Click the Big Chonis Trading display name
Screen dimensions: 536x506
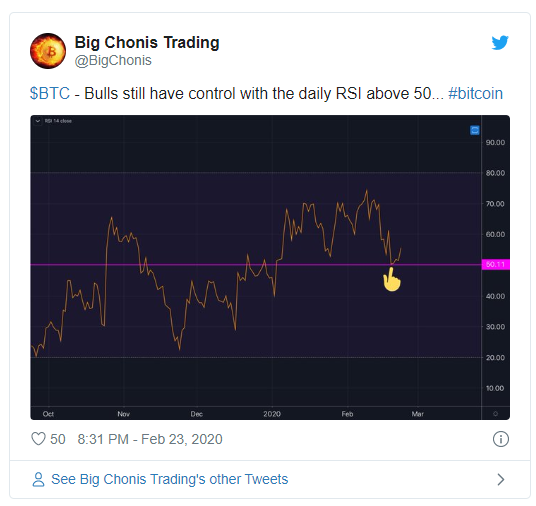(x=147, y=43)
